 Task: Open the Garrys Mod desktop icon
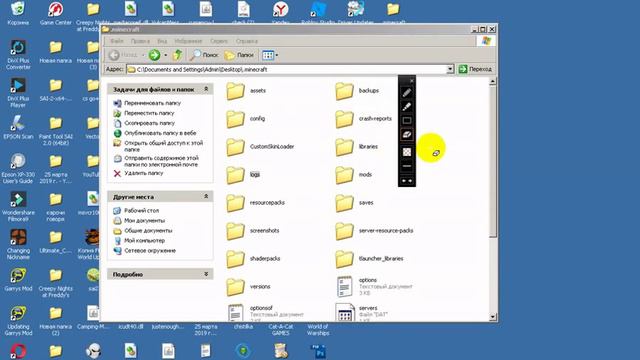[x=18, y=280]
